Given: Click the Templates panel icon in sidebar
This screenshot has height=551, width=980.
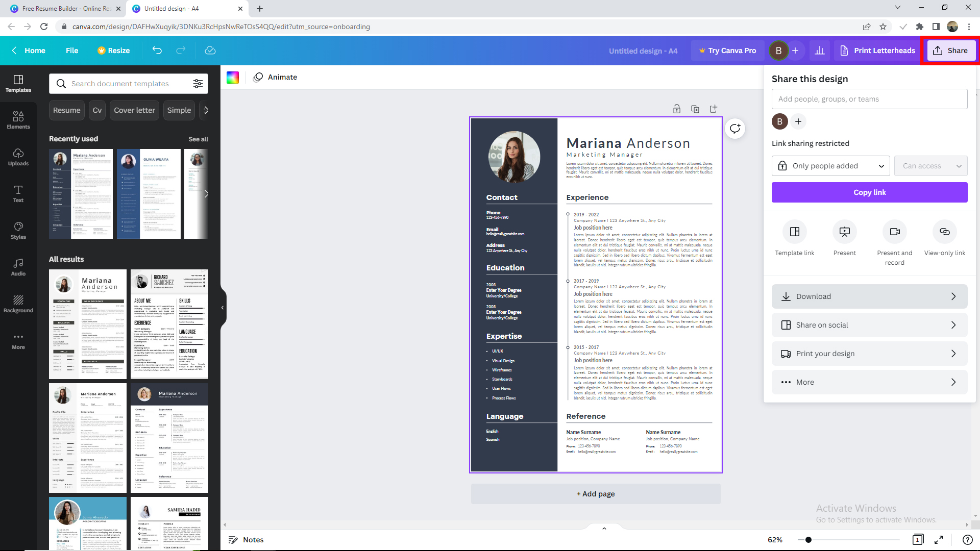Looking at the screenshot, I should pyautogui.click(x=18, y=80).
